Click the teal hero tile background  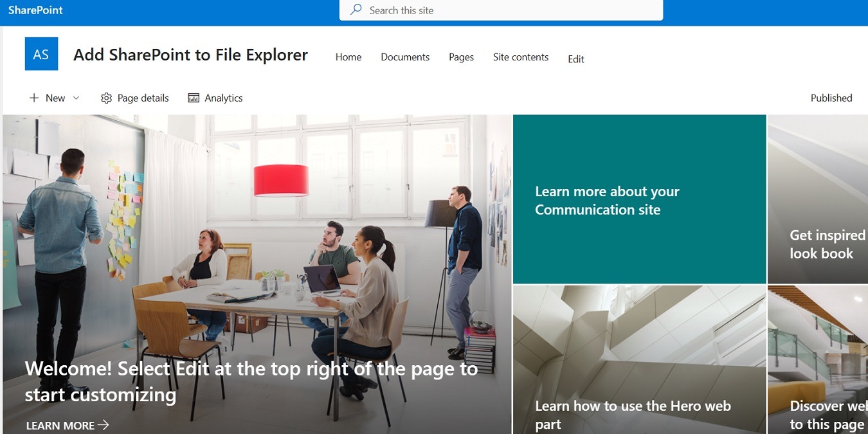point(639,141)
